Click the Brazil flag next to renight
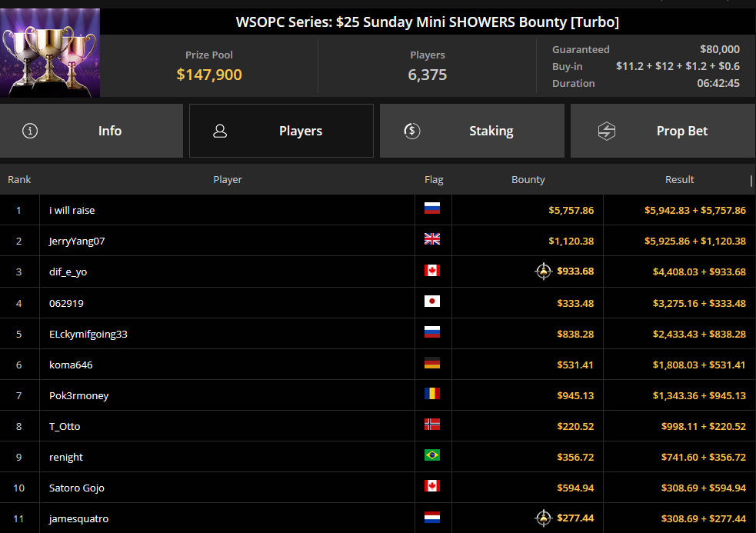Image resolution: width=756 pixels, height=533 pixels. (x=432, y=455)
